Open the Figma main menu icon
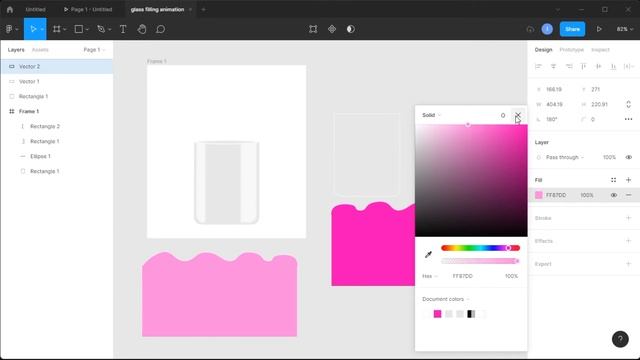Image resolution: width=640 pixels, height=360 pixels. pyautogui.click(x=9, y=29)
